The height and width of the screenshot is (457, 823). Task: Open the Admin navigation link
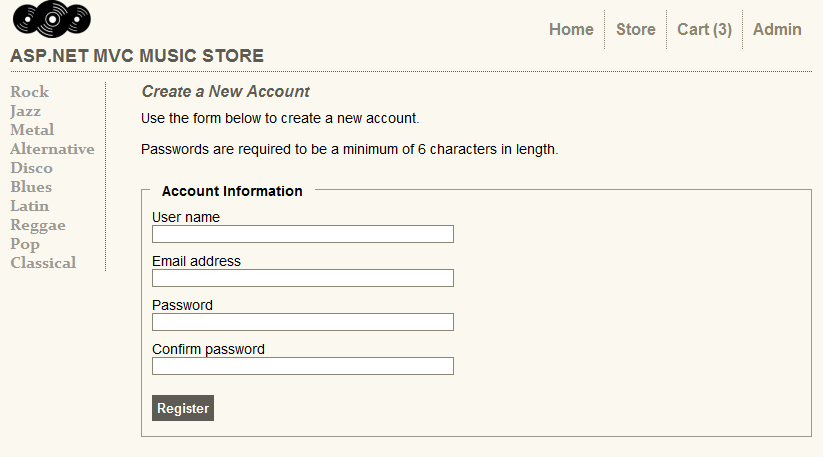[777, 30]
